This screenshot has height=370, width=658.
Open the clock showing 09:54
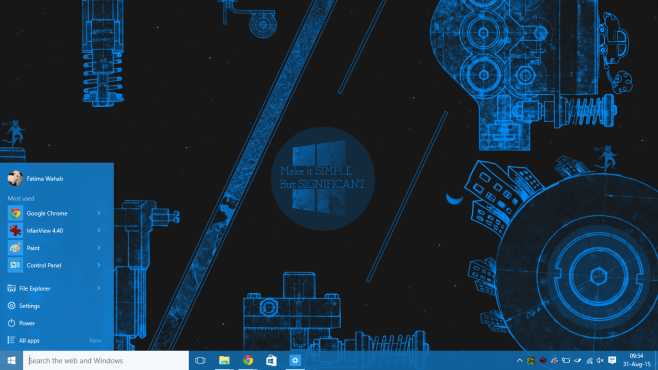tap(637, 360)
